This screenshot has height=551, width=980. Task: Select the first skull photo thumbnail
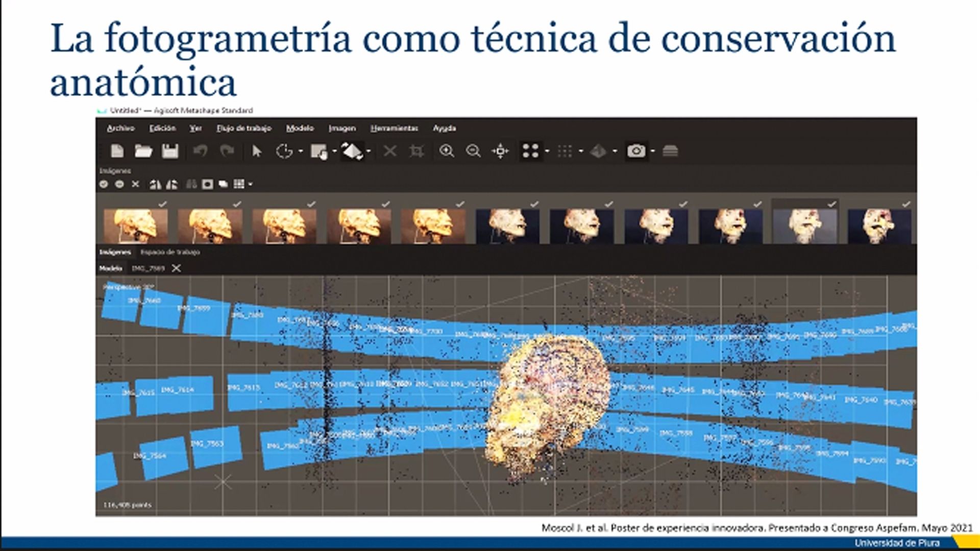click(135, 225)
